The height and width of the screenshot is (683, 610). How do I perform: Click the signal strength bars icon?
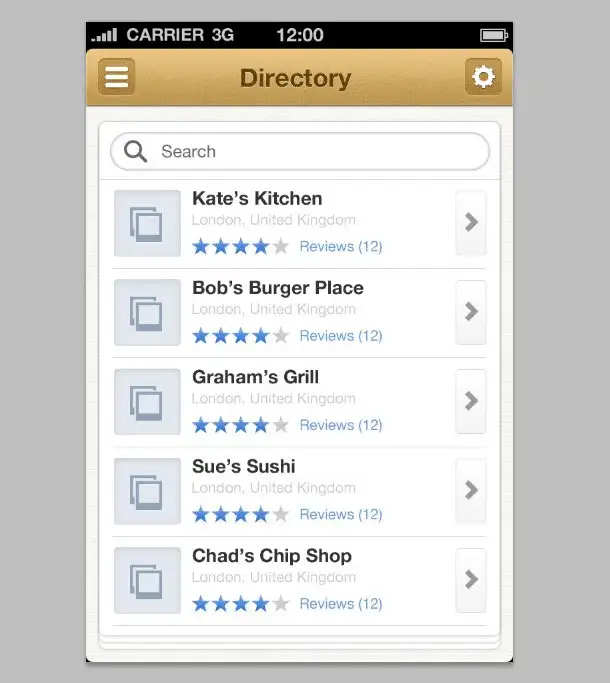(x=104, y=35)
